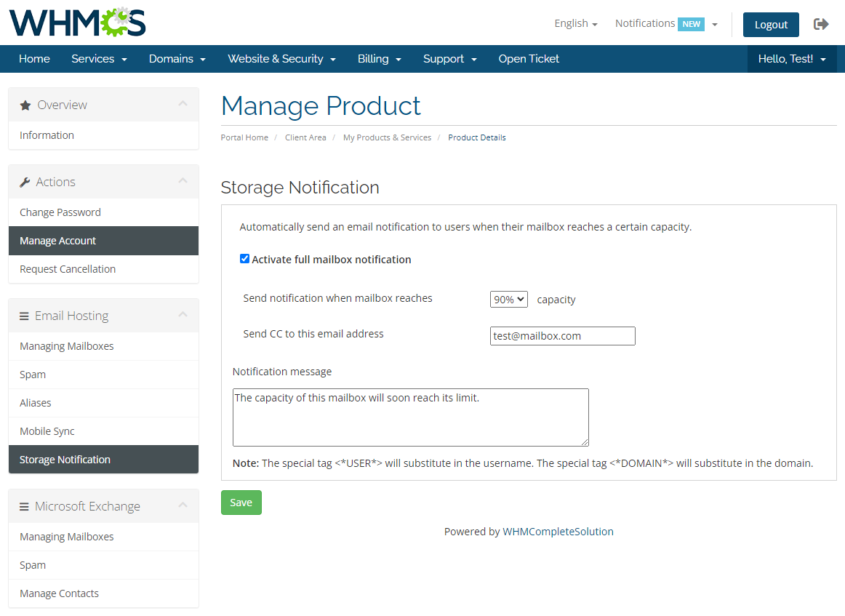Collapse the Email Hosting panel chevron
845x616 pixels.
pos(183,315)
